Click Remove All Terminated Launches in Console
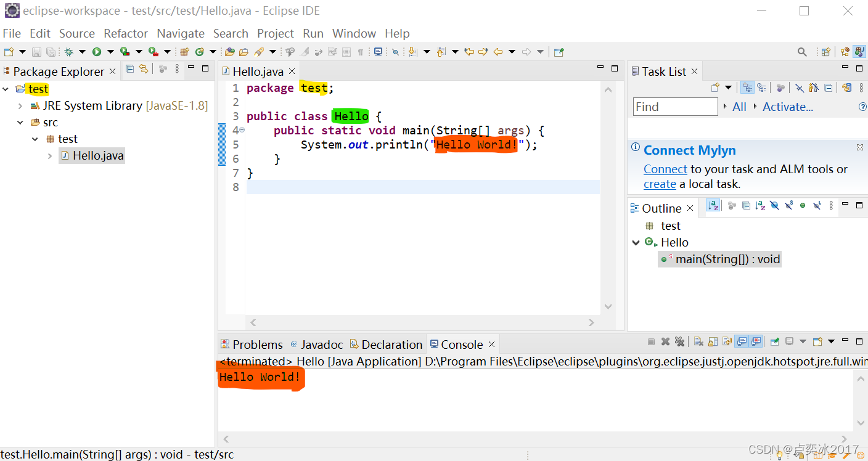The width and height of the screenshot is (868, 461). (x=679, y=341)
